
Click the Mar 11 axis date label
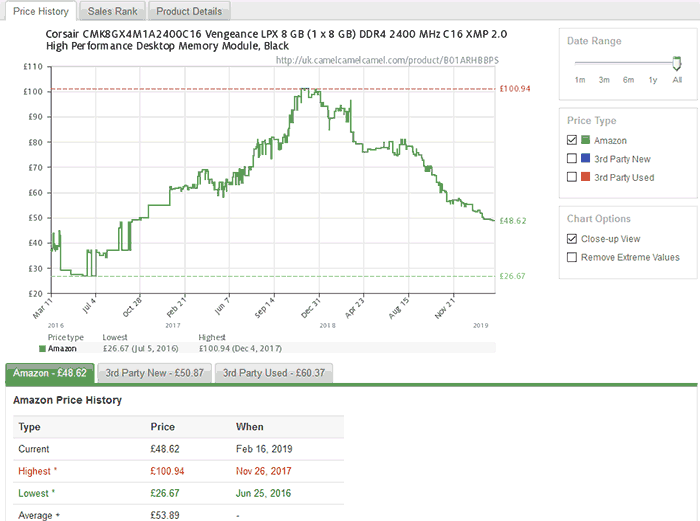pos(42,308)
